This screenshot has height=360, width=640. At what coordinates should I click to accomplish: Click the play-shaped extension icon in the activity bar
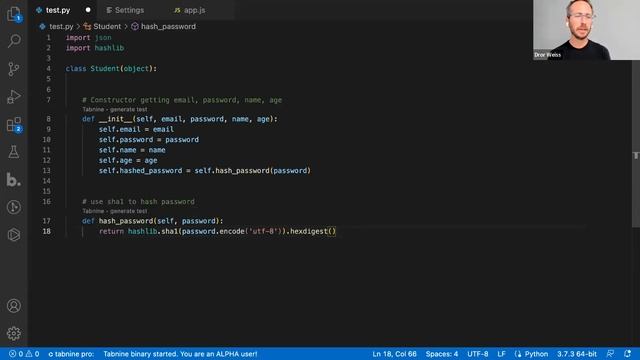coord(14,234)
